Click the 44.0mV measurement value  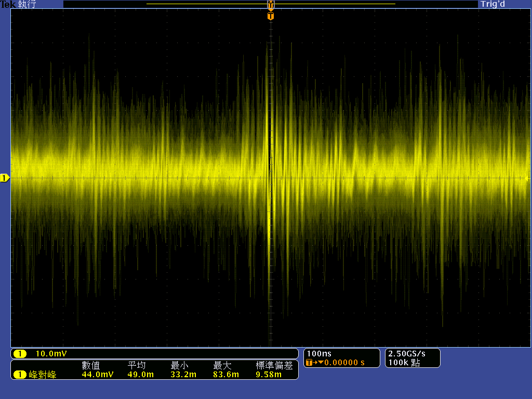pyautogui.click(x=98, y=375)
